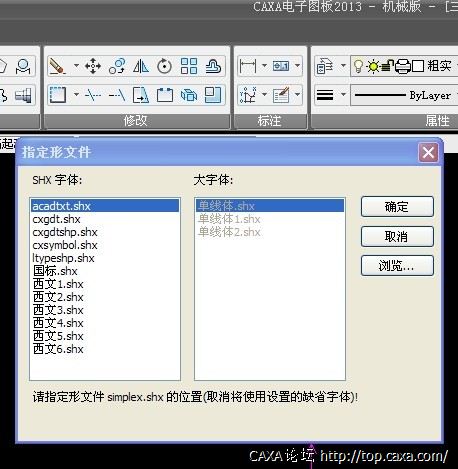Select acadtxt.shx in SHX font list
Viewport: 458px width, 469px height.
[105, 206]
